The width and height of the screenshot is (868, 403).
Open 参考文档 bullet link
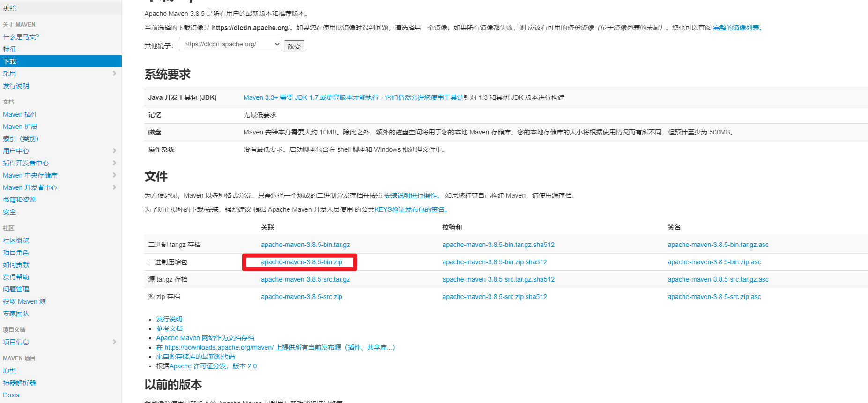point(169,328)
